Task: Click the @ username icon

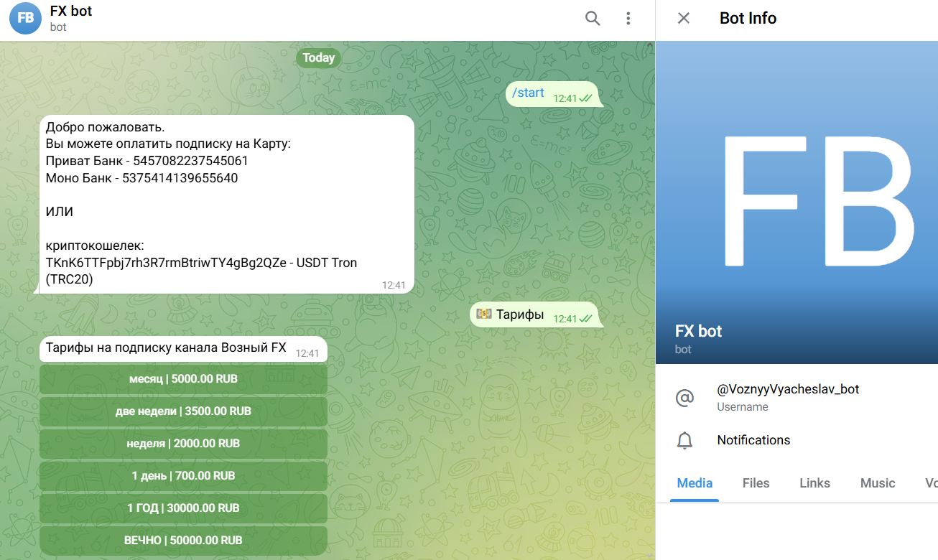Action: [x=685, y=398]
